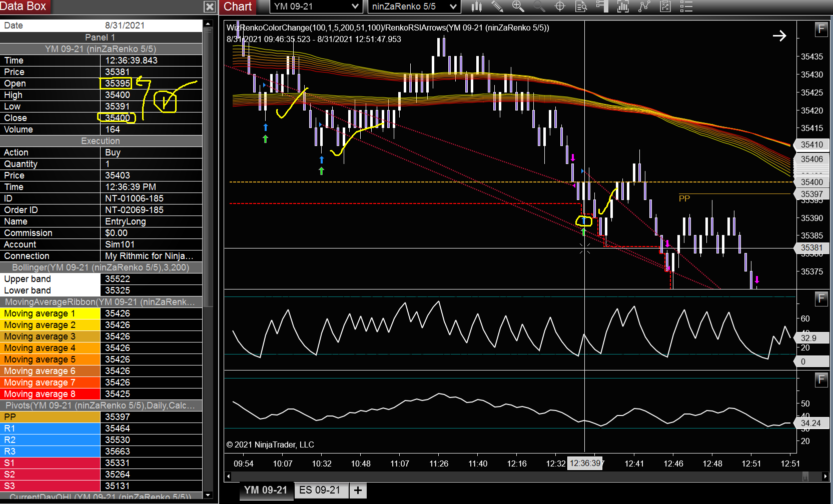Click the 35397 pivot price marker
This screenshot has height=504, width=833.
click(x=811, y=194)
